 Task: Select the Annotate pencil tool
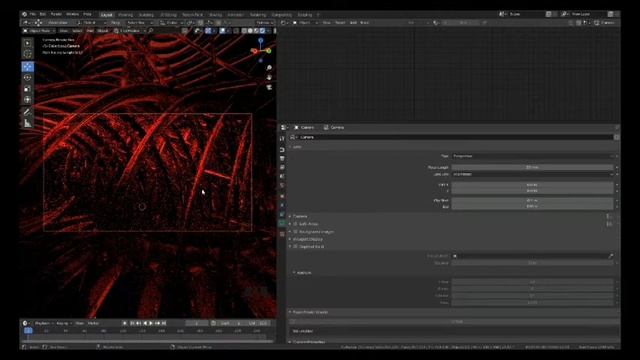27,112
